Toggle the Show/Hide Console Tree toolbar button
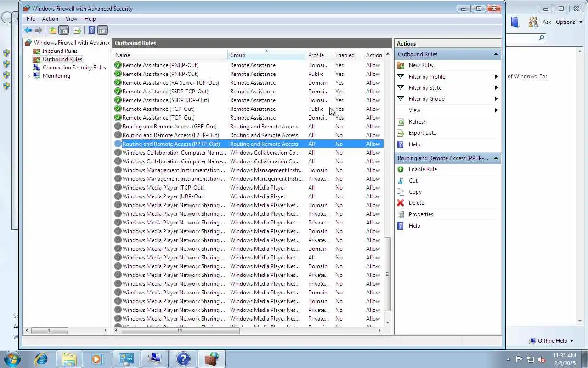The image size is (588, 368). [x=64, y=30]
